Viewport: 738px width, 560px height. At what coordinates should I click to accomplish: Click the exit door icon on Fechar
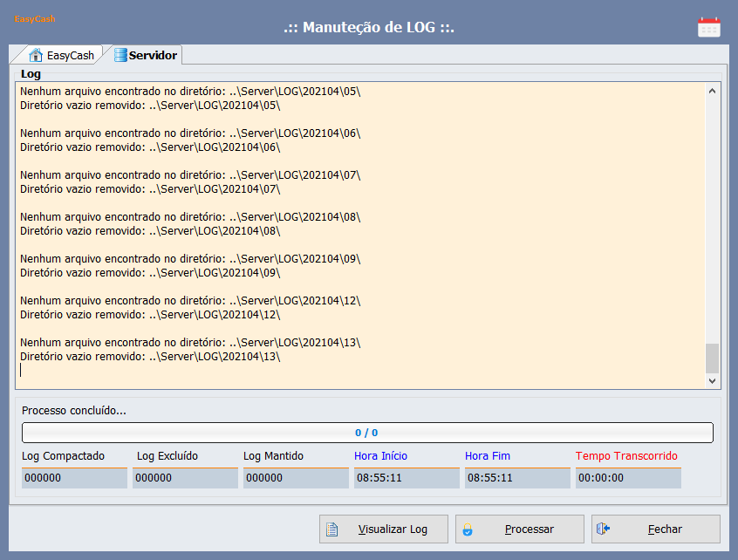click(602, 529)
